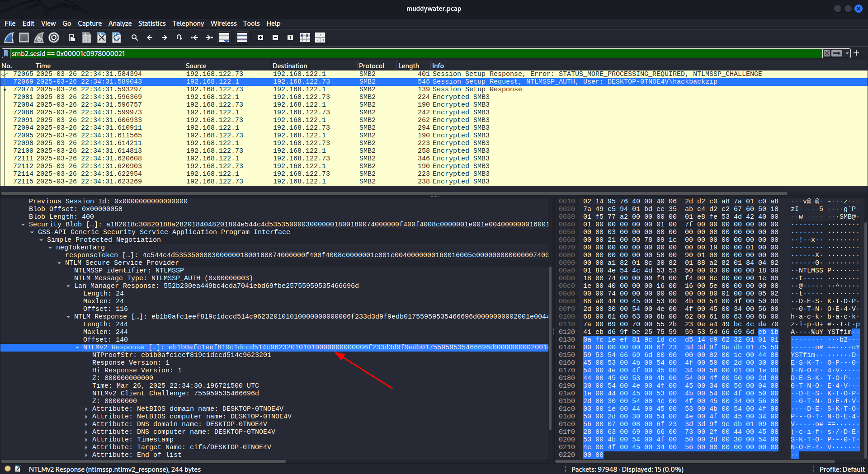Open the Statistics menu
This screenshot has width=868, height=474.
coord(152,23)
